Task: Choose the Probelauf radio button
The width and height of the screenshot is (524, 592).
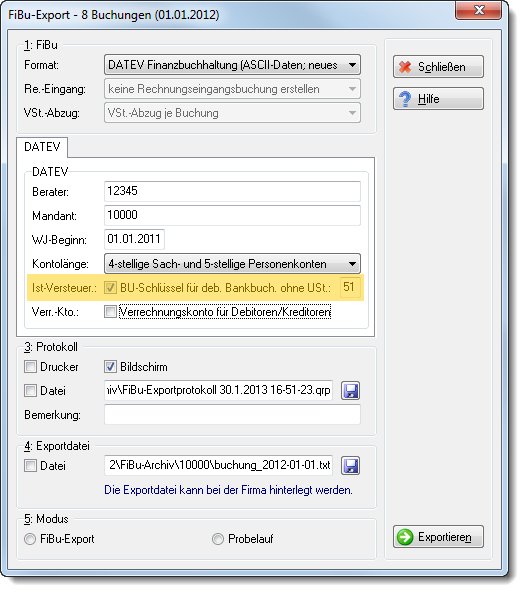Action: [218, 539]
